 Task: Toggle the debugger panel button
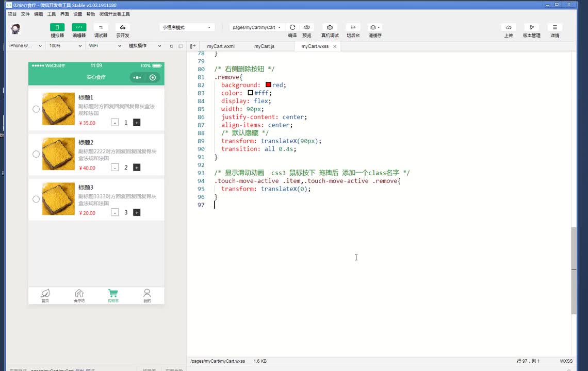pyautogui.click(x=101, y=27)
